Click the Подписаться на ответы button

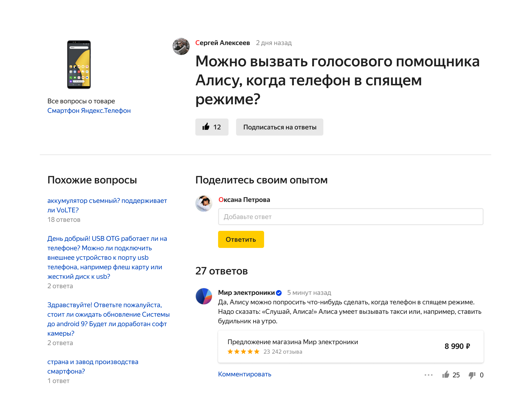point(279,127)
